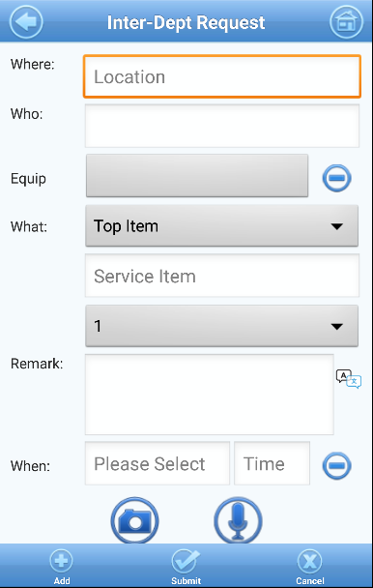Clear the When date with minus icon
This screenshot has width=373, height=588.
(336, 465)
